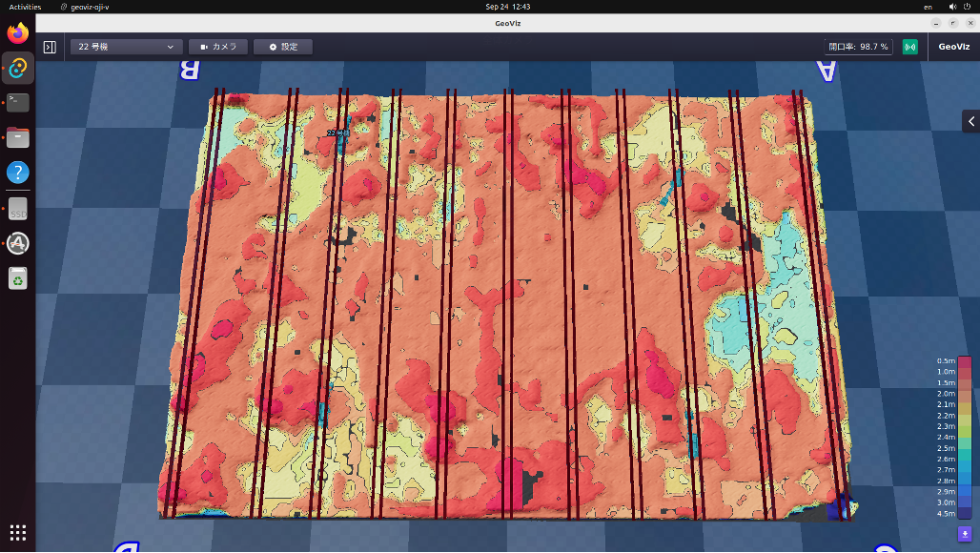Open the Help icon in dock
Image resolution: width=980 pixels, height=553 pixels.
(x=18, y=173)
